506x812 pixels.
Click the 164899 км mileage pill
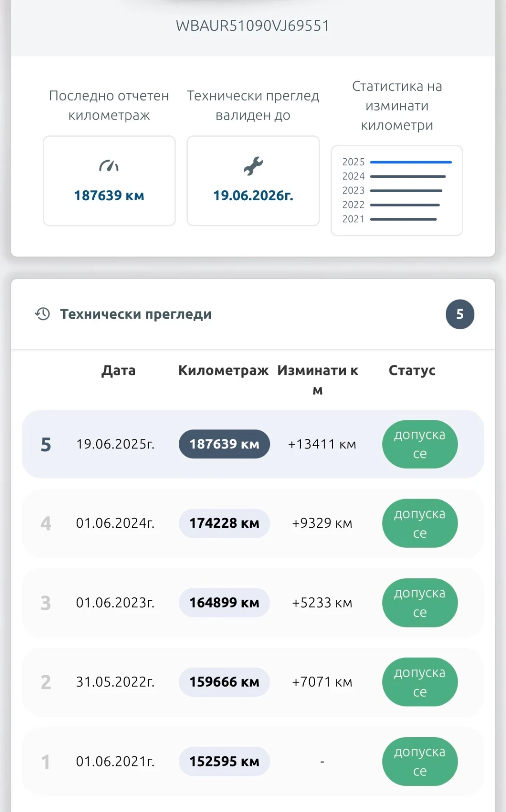[x=224, y=603]
